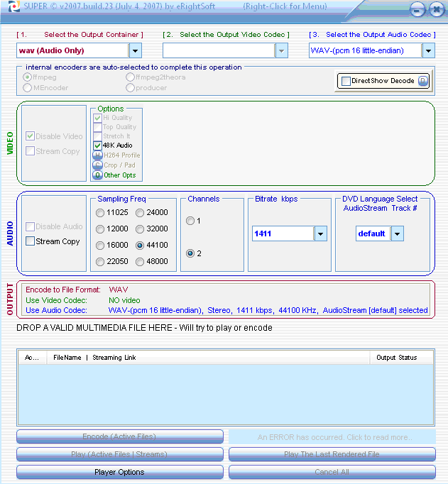Click the wav (Audio Only) container field
The width and height of the screenshot is (448, 484).
pyautogui.click(x=72, y=50)
